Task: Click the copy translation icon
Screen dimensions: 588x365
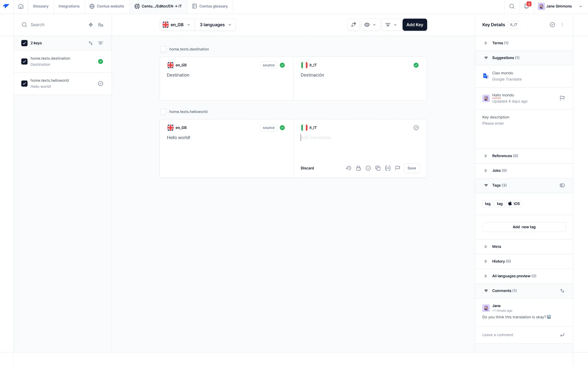Action: pyautogui.click(x=378, y=168)
